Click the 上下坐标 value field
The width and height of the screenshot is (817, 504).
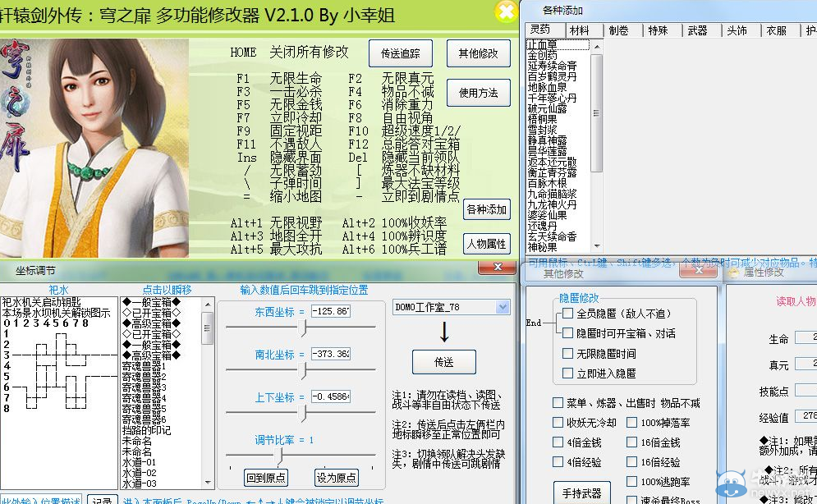pyautogui.click(x=330, y=396)
